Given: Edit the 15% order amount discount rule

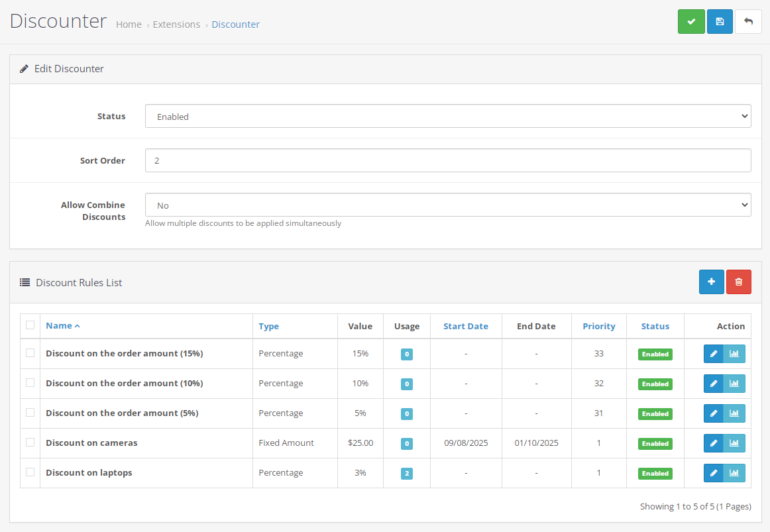Looking at the screenshot, I should click(x=714, y=354).
